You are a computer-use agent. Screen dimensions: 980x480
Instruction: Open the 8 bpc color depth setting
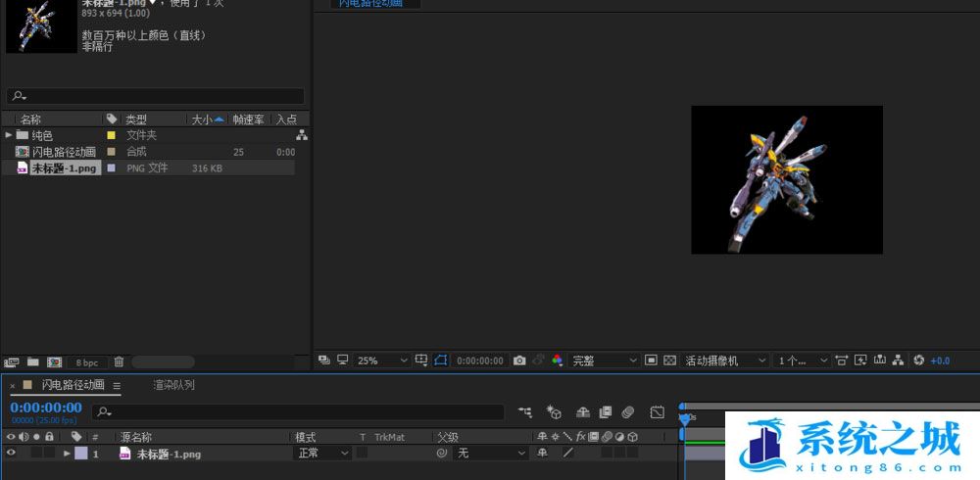coord(87,362)
